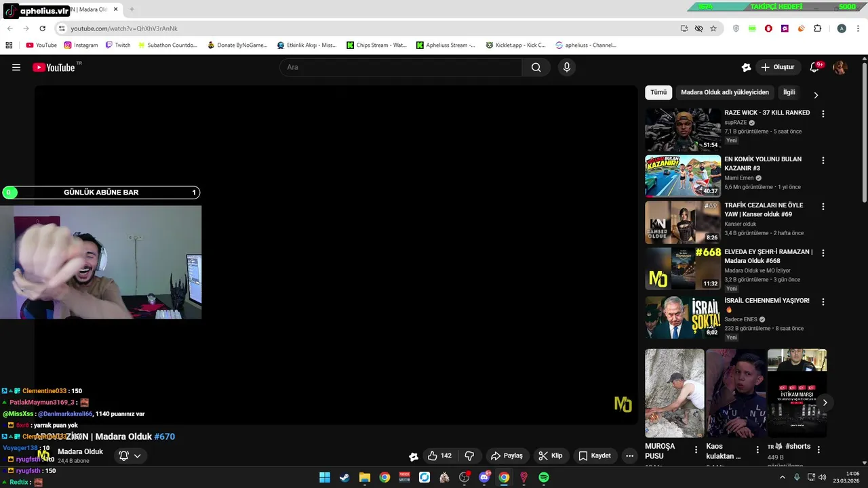Open the MUROŞA PUSU short thumbnail
868x488 pixels.
675,393
